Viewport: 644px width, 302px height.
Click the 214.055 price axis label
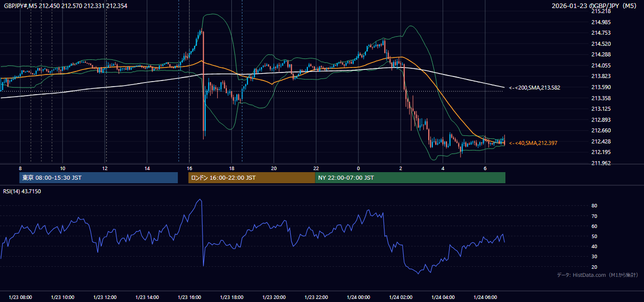pyautogui.click(x=601, y=65)
